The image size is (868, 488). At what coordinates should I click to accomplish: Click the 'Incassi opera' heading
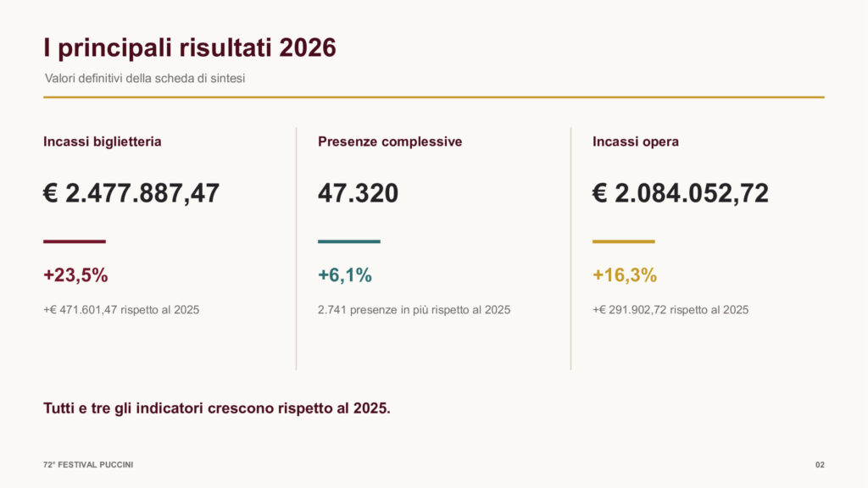(636, 141)
